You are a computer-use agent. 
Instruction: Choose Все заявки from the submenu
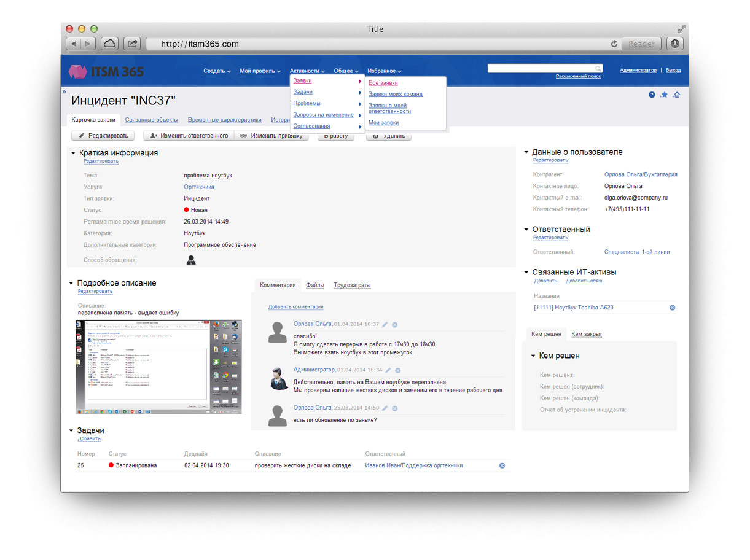tap(383, 83)
